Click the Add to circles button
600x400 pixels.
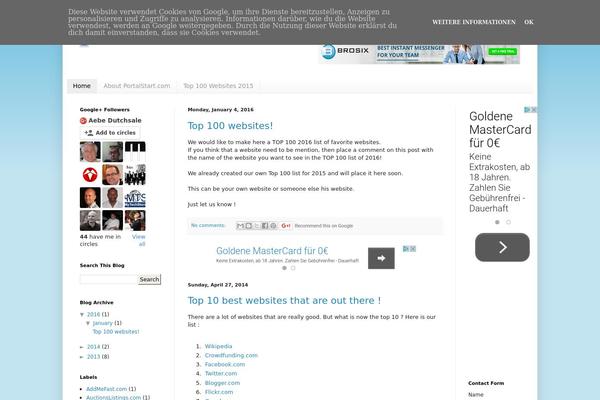pos(110,133)
